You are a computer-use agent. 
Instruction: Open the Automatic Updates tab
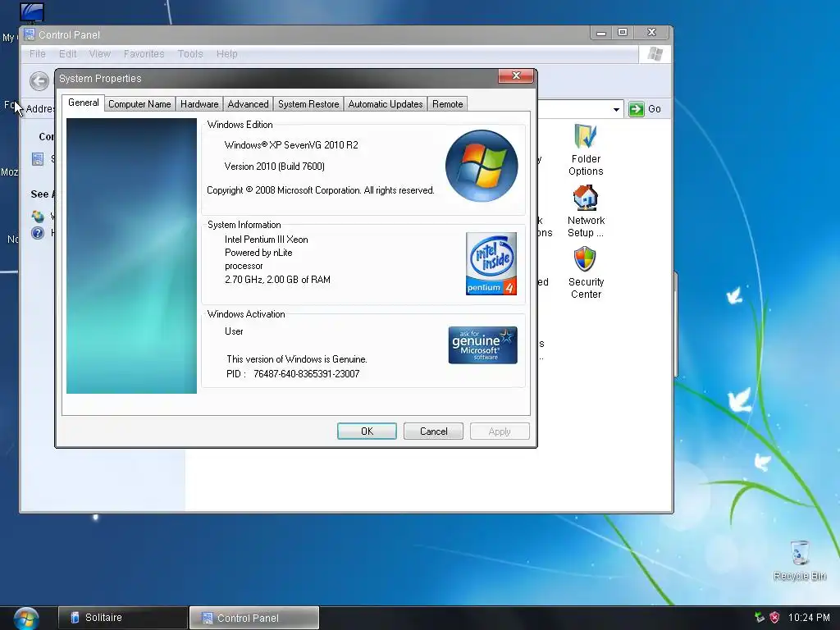coord(386,104)
